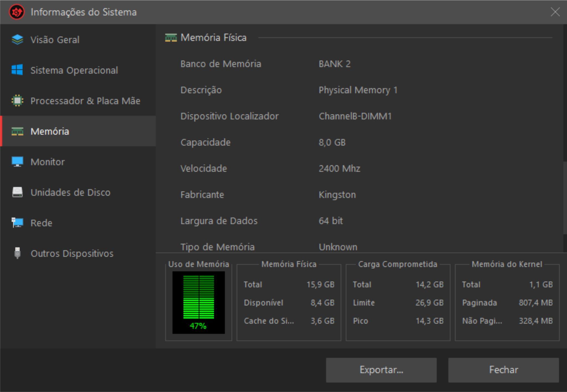Click the BANK 2 value

click(x=335, y=64)
